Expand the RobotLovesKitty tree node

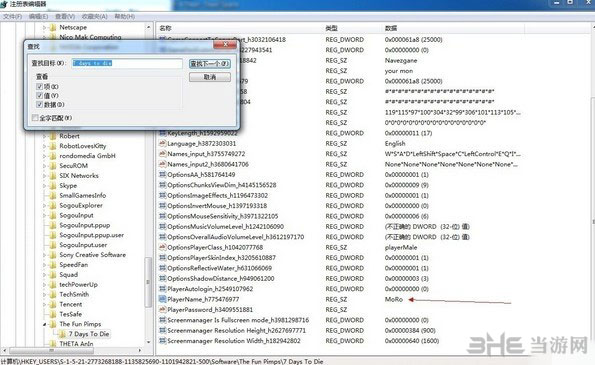44,146
